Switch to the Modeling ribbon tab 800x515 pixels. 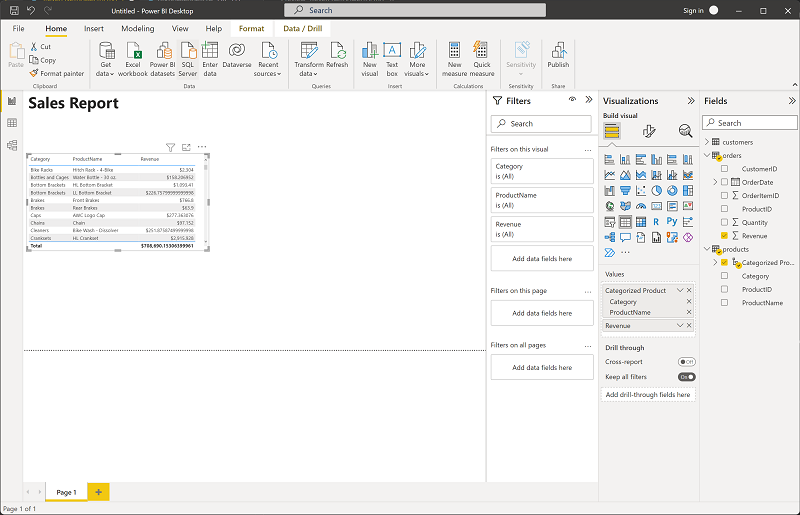click(138, 29)
